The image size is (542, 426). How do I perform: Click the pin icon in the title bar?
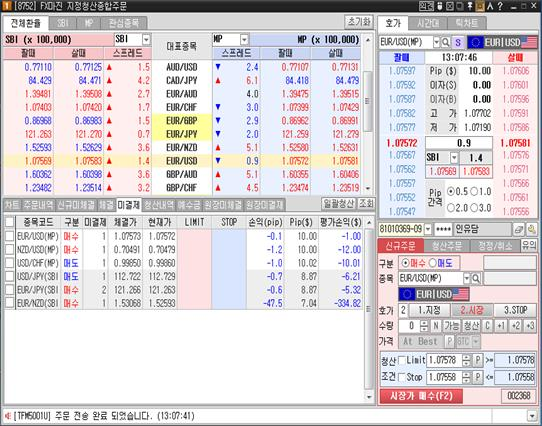[x=470, y=6]
